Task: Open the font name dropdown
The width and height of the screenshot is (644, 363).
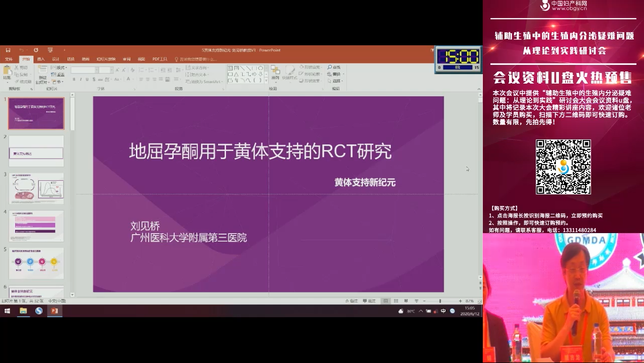Action: pyautogui.click(x=96, y=70)
